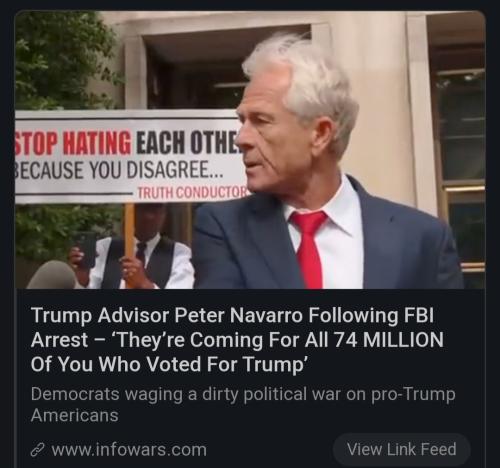The width and height of the screenshot is (500, 468).
Task: Open the article preview thumbnail image
Action: (x=250, y=150)
